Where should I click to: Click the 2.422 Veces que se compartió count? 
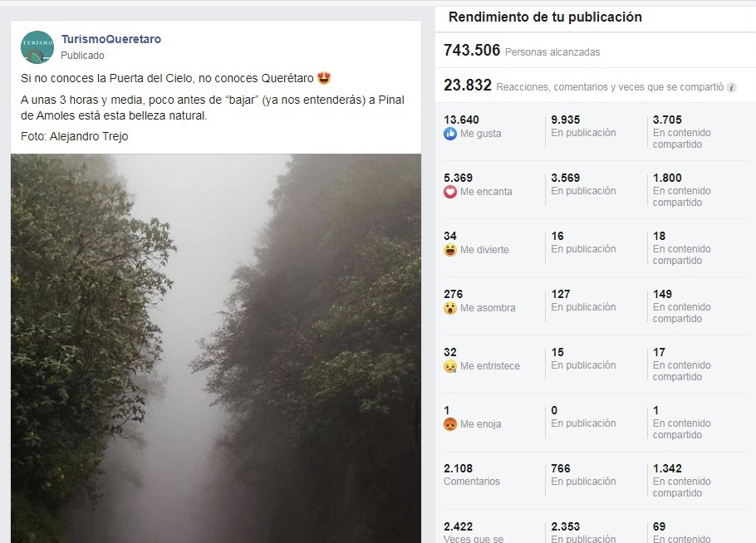pyautogui.click(x=458, y=526)
